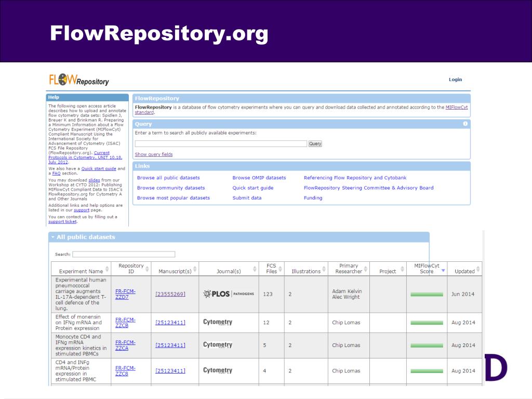Open the Submit data link

[x=247, y=198]
